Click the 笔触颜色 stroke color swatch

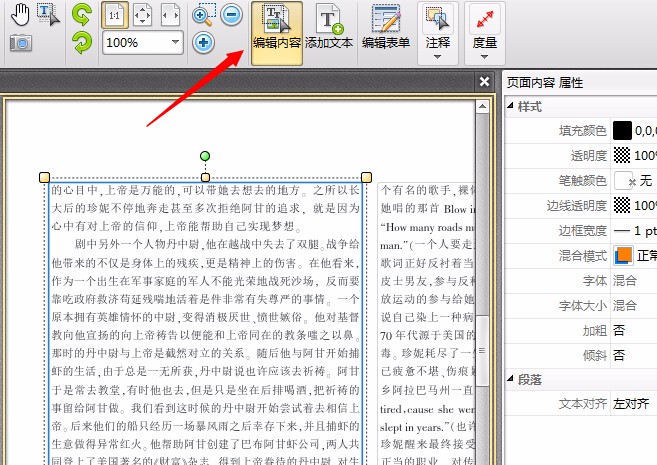pyautogui.click(x=623, y=180)
